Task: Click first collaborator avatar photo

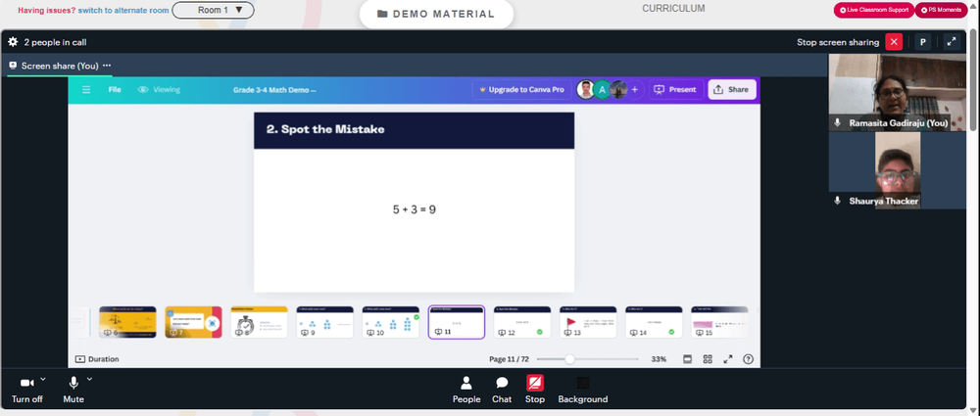Action: point(586,89)
